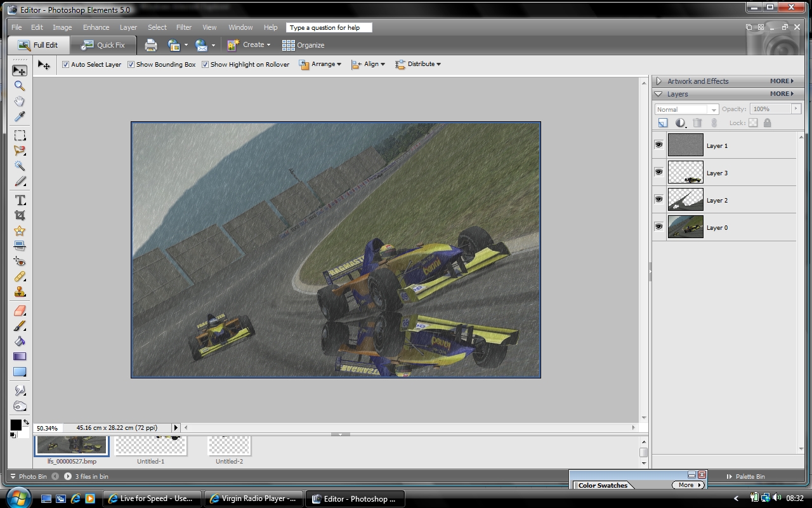This screenshot has width=812, height=508.
Task: Switch to the Quick Fix tab
Action: 103,45
